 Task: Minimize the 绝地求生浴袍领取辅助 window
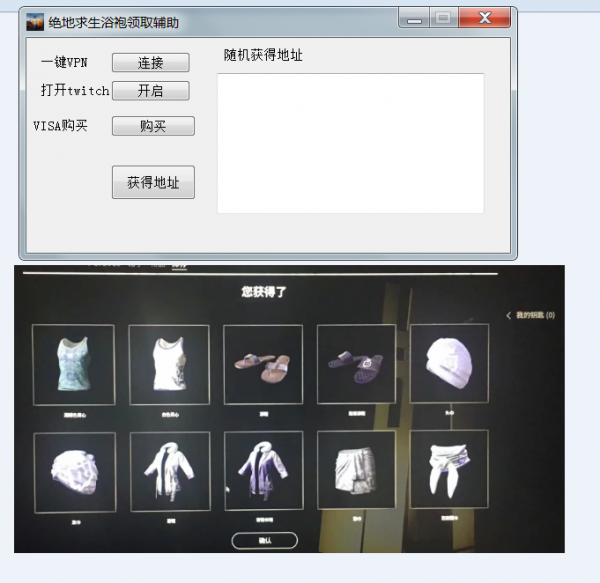[x=414, y=18]
